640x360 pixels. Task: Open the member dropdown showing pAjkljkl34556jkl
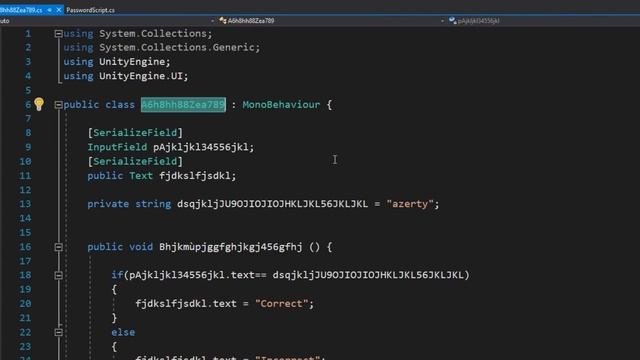point(543,20)
